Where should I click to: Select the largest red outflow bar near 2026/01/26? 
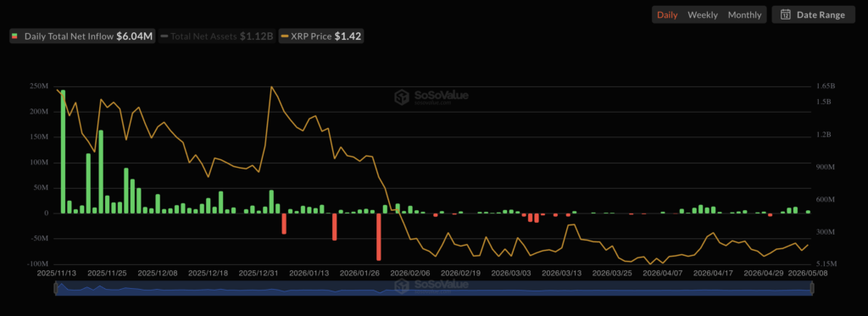[379, 237]
